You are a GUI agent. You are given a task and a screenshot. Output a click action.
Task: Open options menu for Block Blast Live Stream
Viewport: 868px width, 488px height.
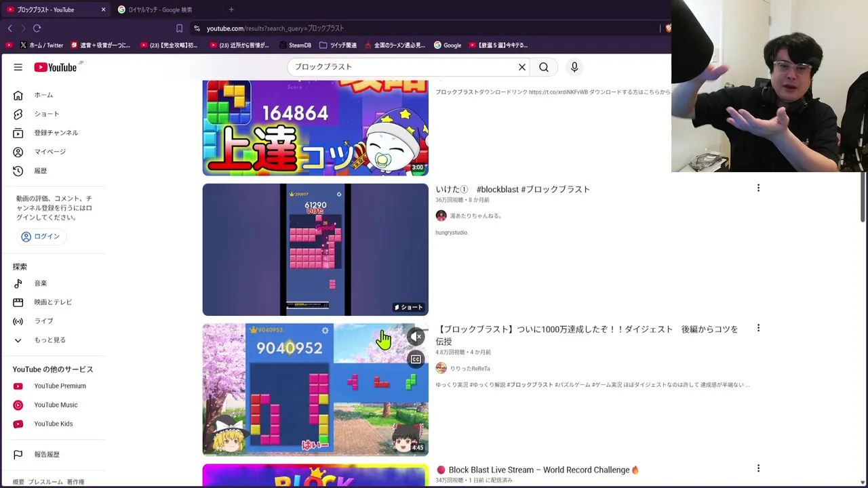pos(758,469)
